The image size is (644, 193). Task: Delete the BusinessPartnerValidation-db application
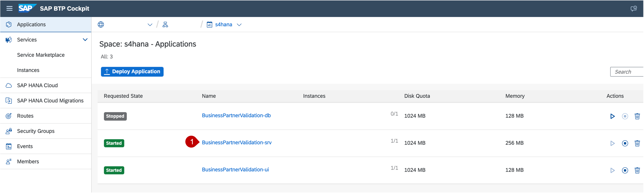pyautogui.click(x=637, y=116)
